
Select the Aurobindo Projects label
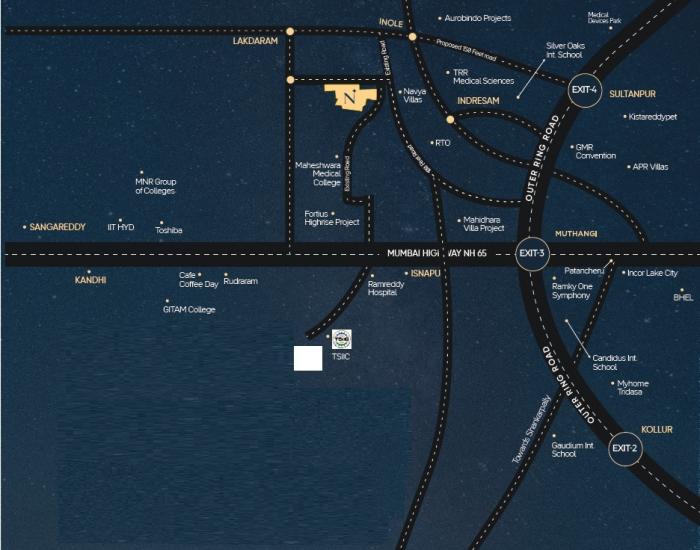tap(478, 18)
